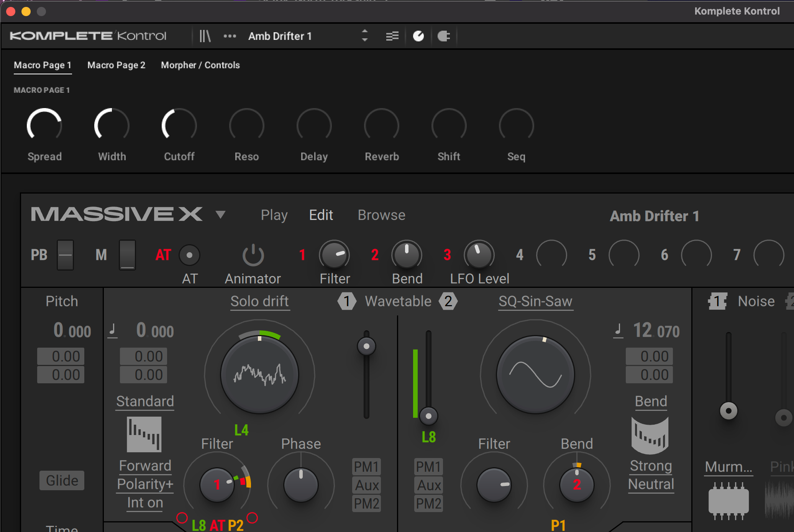Click the Bend mode curved-bars icon
This screenshot has height=532, width=794.
tap(650, 435)
